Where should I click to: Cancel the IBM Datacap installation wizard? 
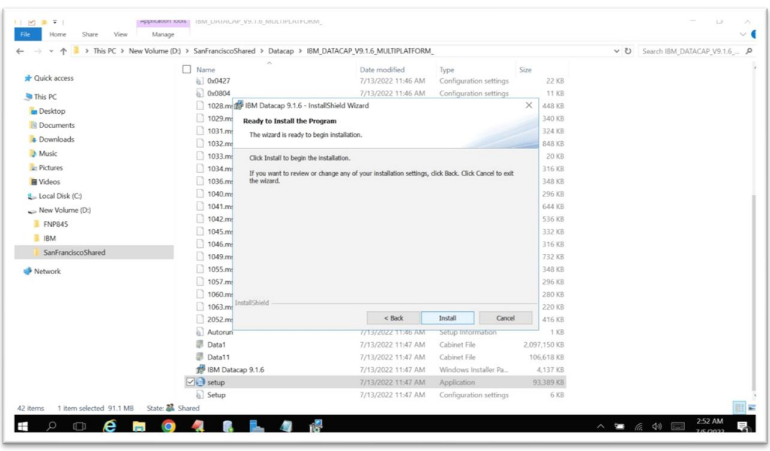505,318
